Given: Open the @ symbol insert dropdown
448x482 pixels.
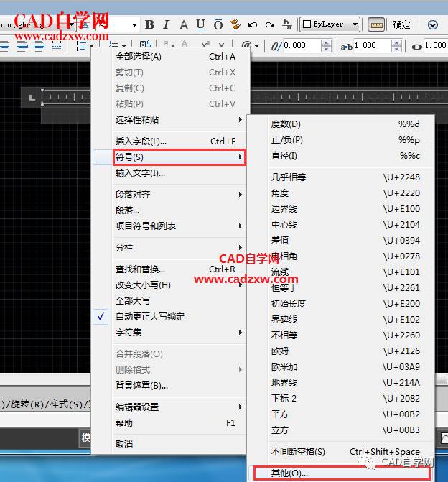Looking at the screenshot, I should [247, 46].
